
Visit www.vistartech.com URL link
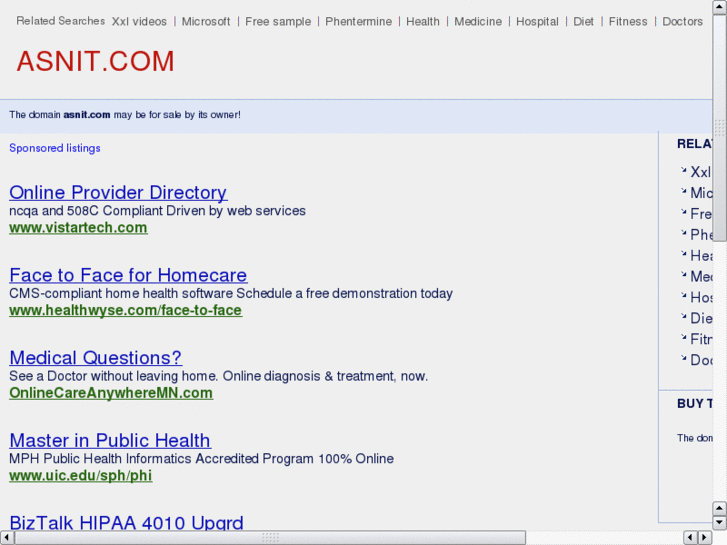click(x=78, y=228)
